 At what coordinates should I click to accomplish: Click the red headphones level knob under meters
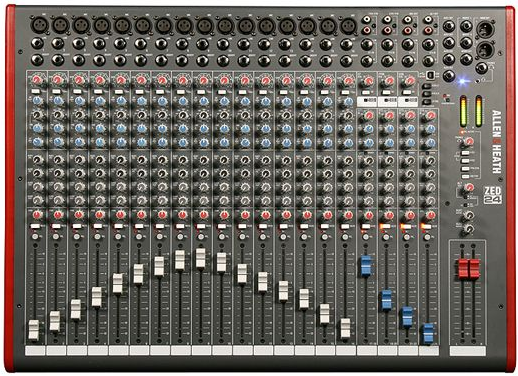point(469,141)
